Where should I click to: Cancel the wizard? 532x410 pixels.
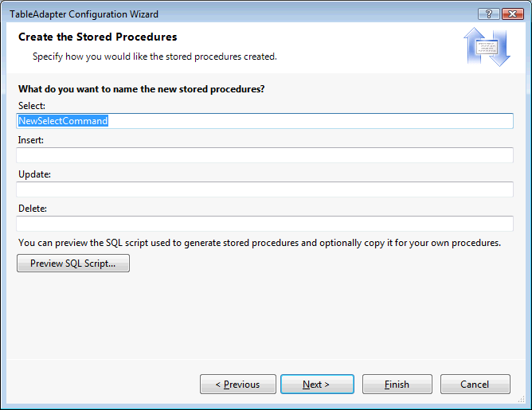tap(475, 385)
